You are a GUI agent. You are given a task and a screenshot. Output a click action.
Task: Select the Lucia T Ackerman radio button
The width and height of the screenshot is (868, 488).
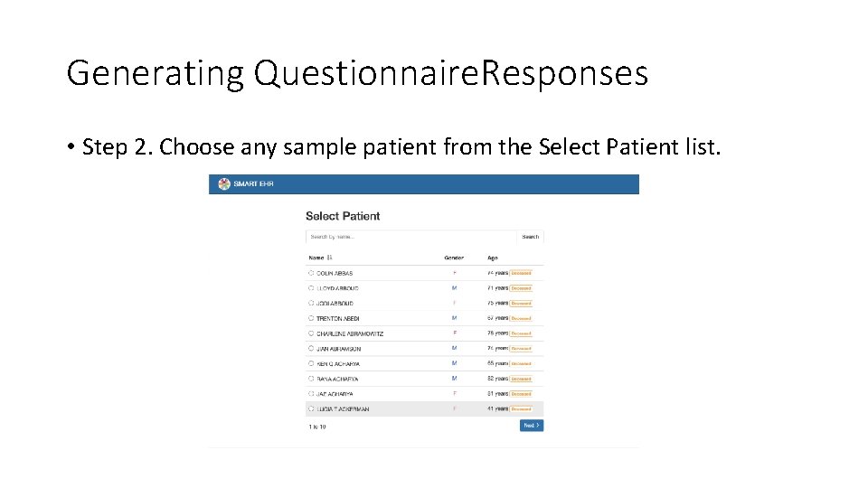311,409
